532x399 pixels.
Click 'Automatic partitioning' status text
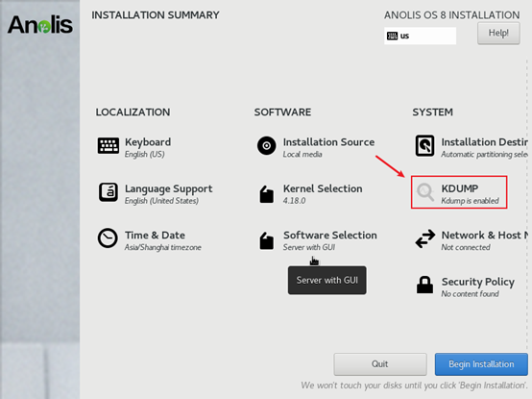485,155
